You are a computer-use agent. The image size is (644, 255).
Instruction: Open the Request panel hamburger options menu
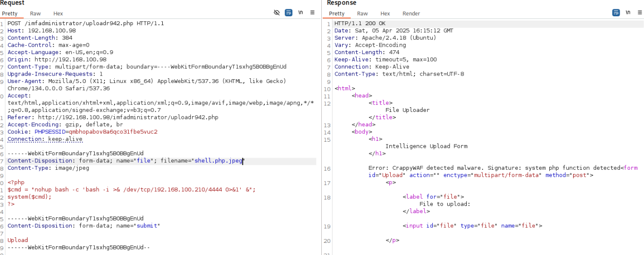(313, 13)
